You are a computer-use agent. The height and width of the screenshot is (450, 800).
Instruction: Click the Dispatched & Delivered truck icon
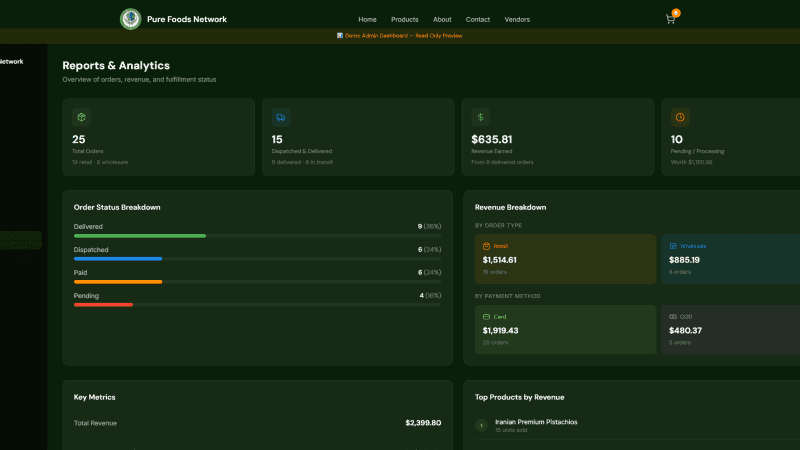pos(281,117)
